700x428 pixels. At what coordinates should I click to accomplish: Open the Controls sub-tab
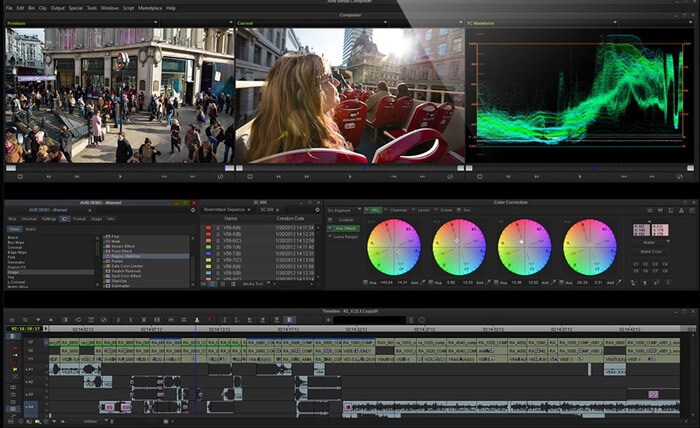(x=346, y=220)
